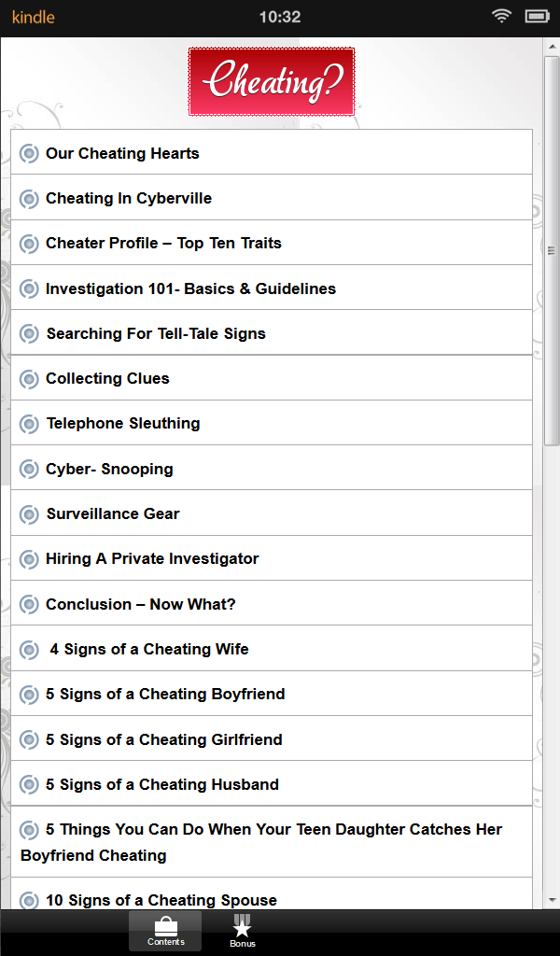Open Conclusion – Now What? chapter
Screen dimensions: 560x956
point(141,604)
